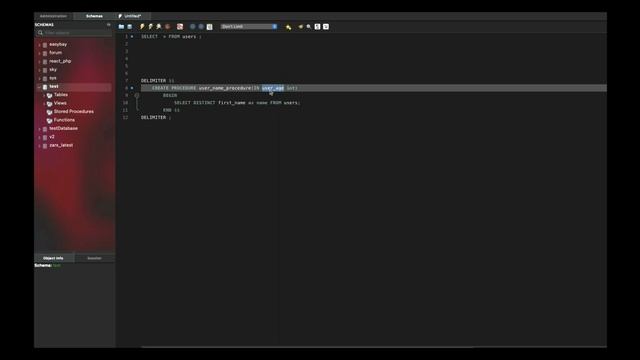640x360 pixels.
Task: Select the Stored Procedures node
Action: pos(73,111)
